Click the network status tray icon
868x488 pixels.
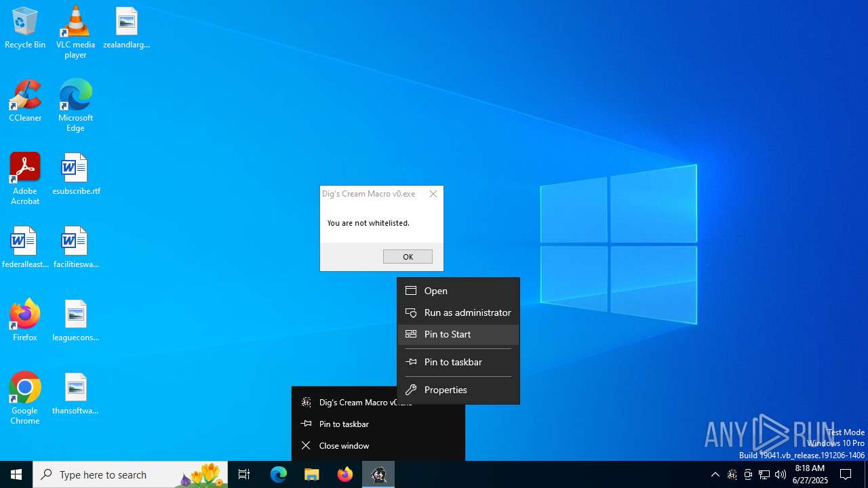[764, 474]
